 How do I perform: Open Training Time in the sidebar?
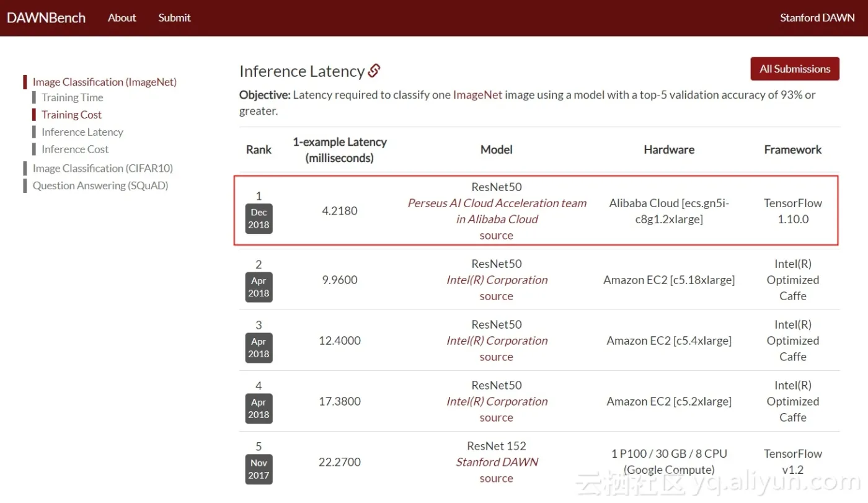pos(73,97)
